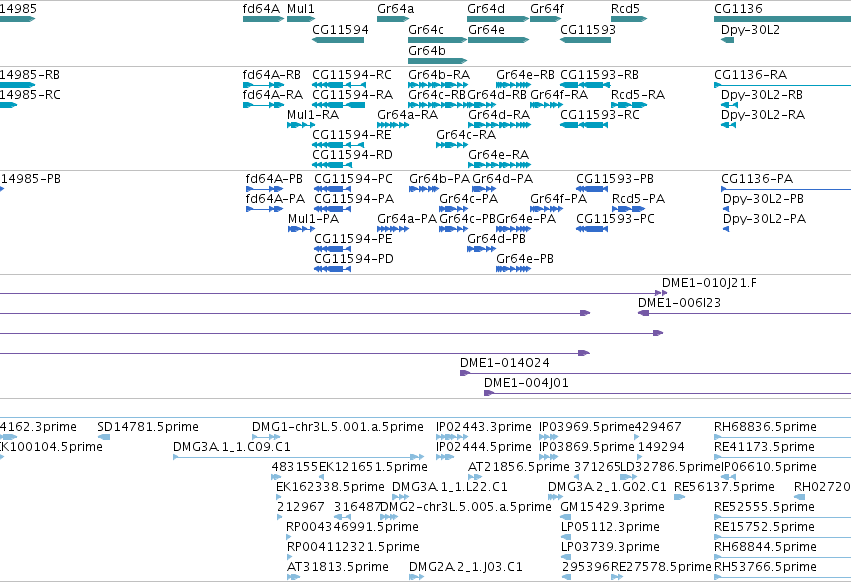Click transcript CG11594-RC
Image resolution: width=851 pixels, height=582 pixels.
[339, 85]
